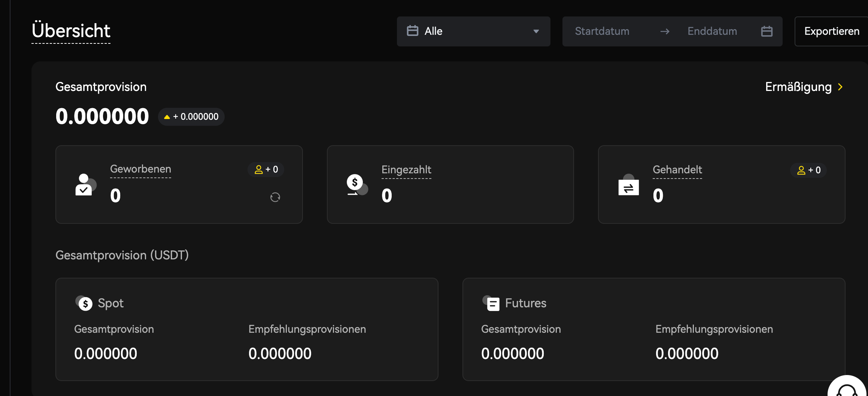Click the Futures document icon
This screenshot has height=396, width=868.
491,303
